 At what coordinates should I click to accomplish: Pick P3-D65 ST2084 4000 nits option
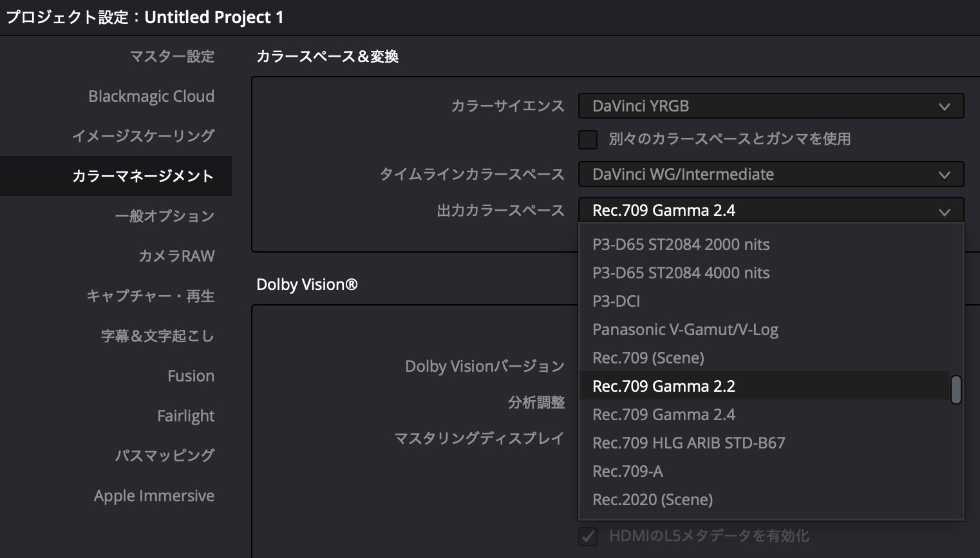coord(681,273)
